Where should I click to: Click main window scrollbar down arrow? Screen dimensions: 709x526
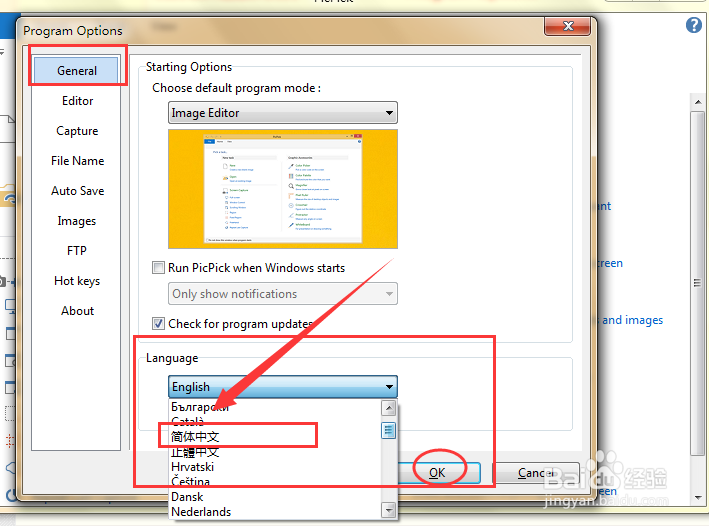click(x=698, y=497)
